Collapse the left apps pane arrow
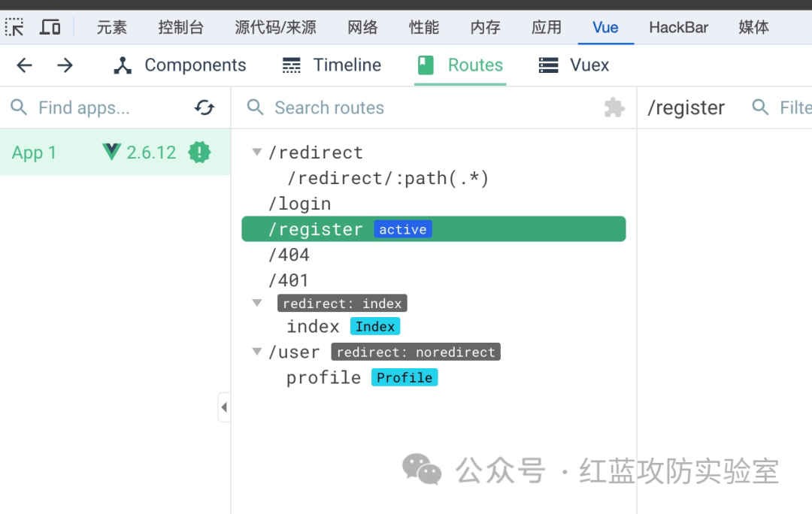 tap(224, 407)
